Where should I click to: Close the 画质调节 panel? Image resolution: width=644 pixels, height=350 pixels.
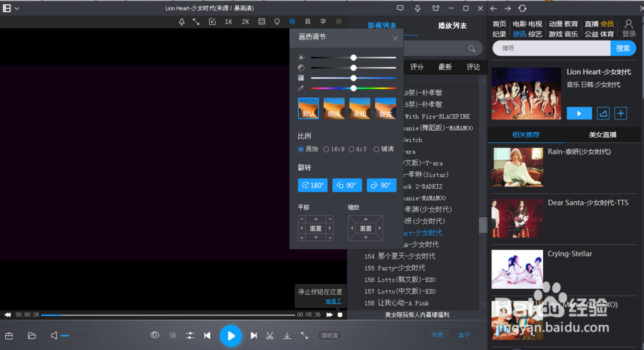395,38
